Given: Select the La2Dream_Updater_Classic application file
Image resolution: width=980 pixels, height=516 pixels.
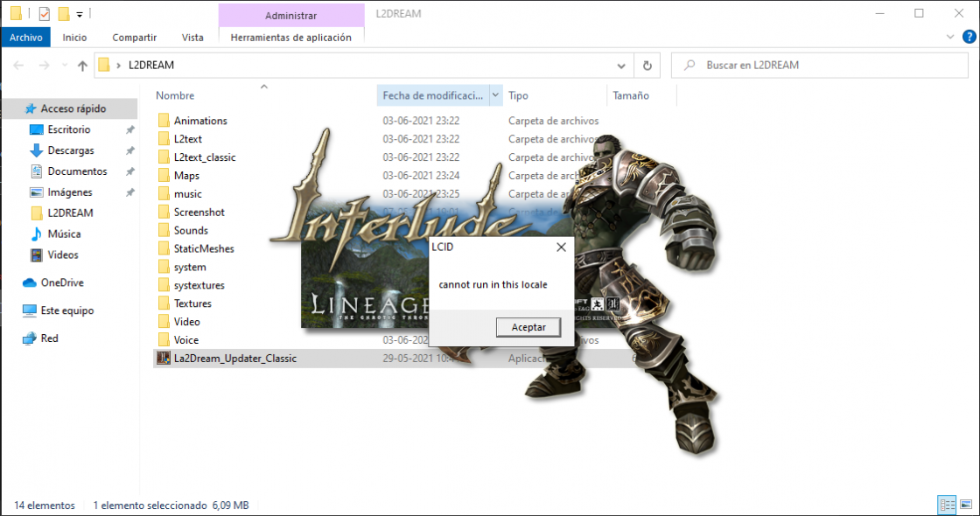Looking at the screenshot, I should (x=234, y=359).
